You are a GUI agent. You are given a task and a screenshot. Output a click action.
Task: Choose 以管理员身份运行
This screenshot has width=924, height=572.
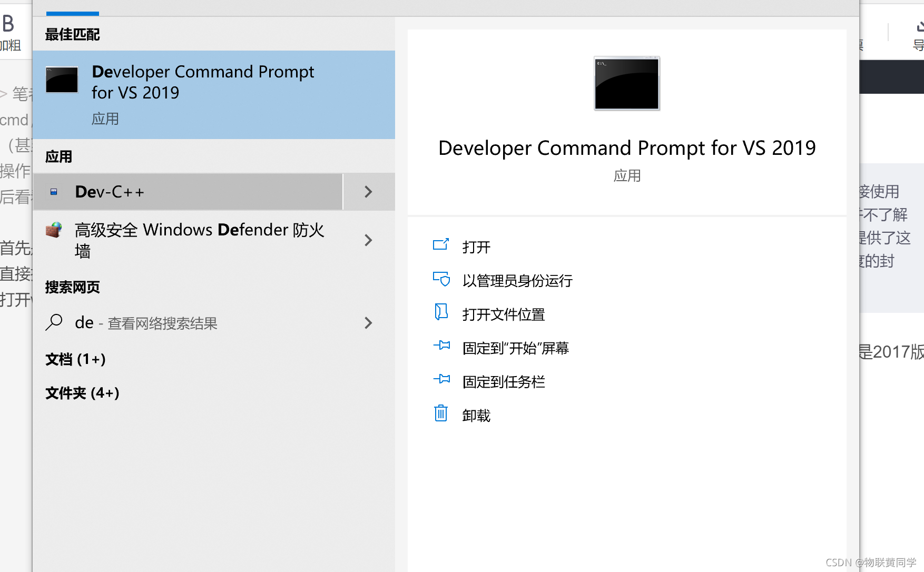(x=517, y=281)
